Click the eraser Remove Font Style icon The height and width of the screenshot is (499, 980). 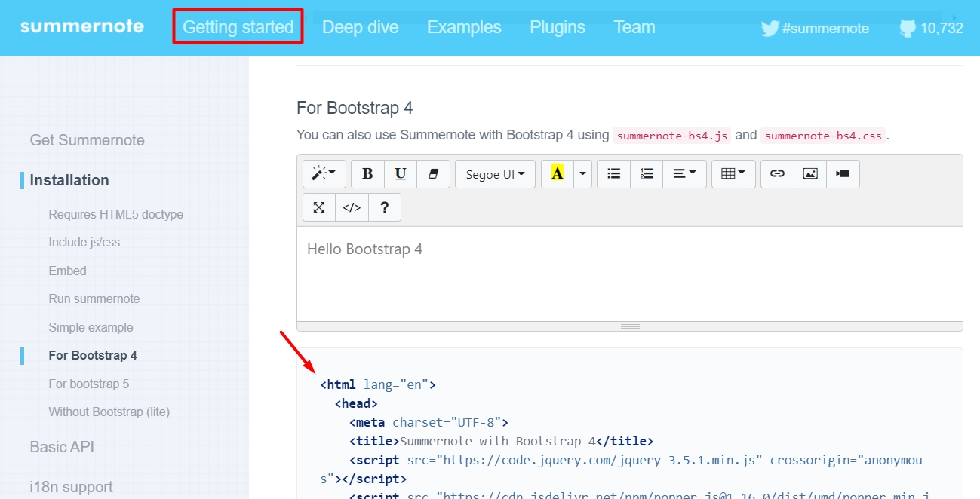(433, 174)
